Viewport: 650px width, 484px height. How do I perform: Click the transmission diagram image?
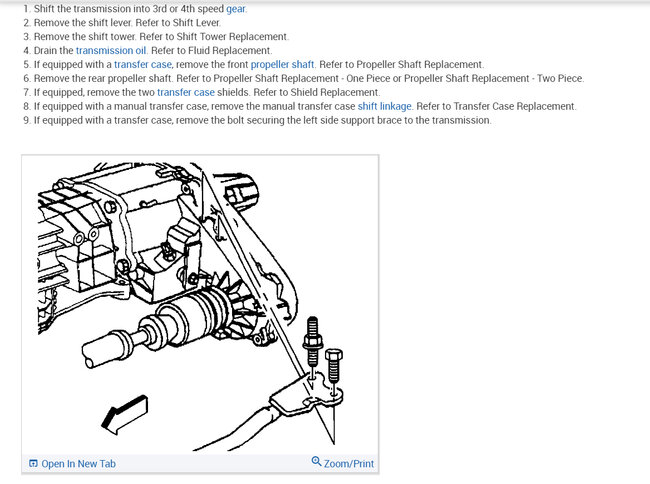pyautogui.click(x=200, y=305)
